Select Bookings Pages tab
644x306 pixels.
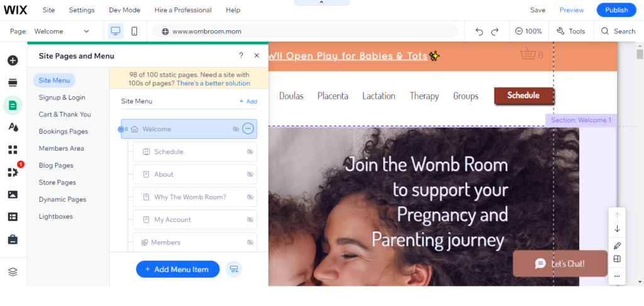click(64, 131)
